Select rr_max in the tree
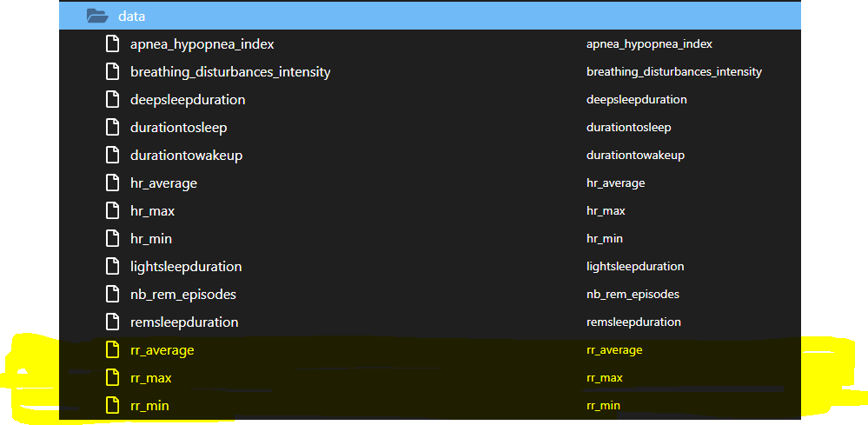This screenshot has height=425, width=868. pyautogui.click(x=150, y=379)
